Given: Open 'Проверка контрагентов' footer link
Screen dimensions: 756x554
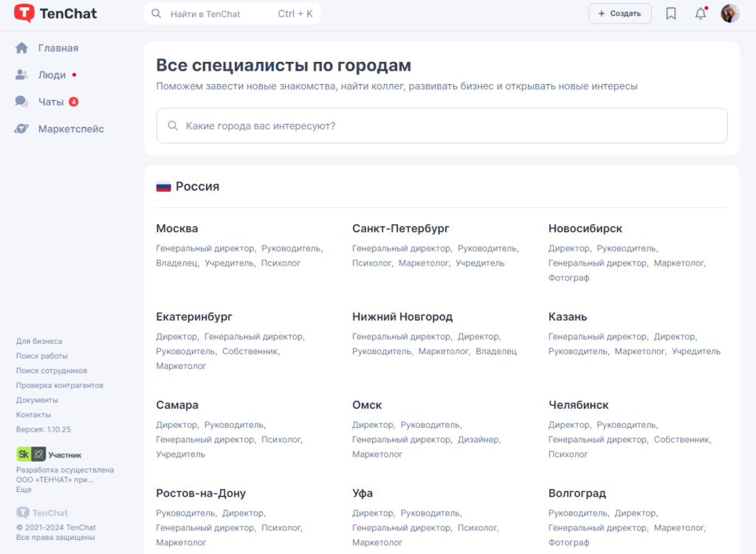Looking at the screenshot, I should [60, 386].
